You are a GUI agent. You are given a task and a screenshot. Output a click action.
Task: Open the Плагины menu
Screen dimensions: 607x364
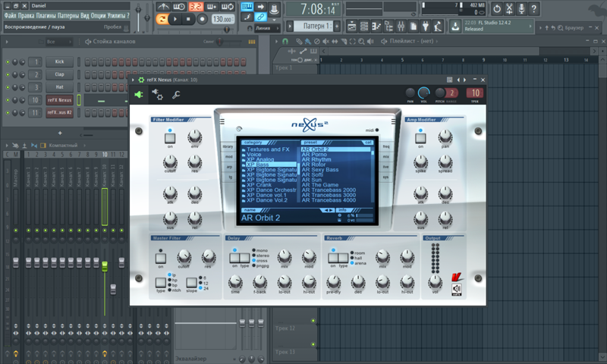click(46, 15)
